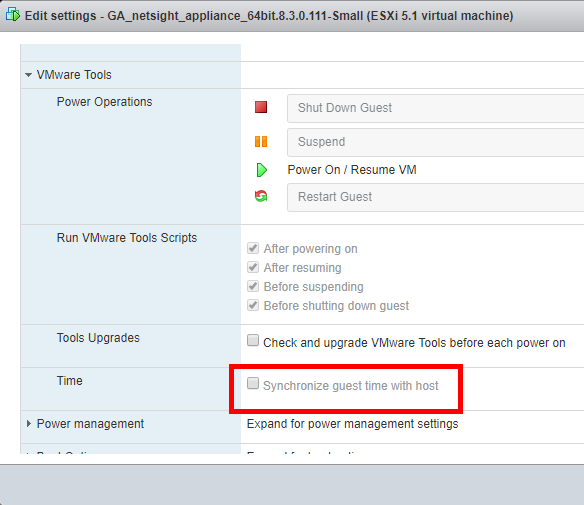Click the Time row label
This screenshot has width=584, height=505.
click(x=70, y=381)
